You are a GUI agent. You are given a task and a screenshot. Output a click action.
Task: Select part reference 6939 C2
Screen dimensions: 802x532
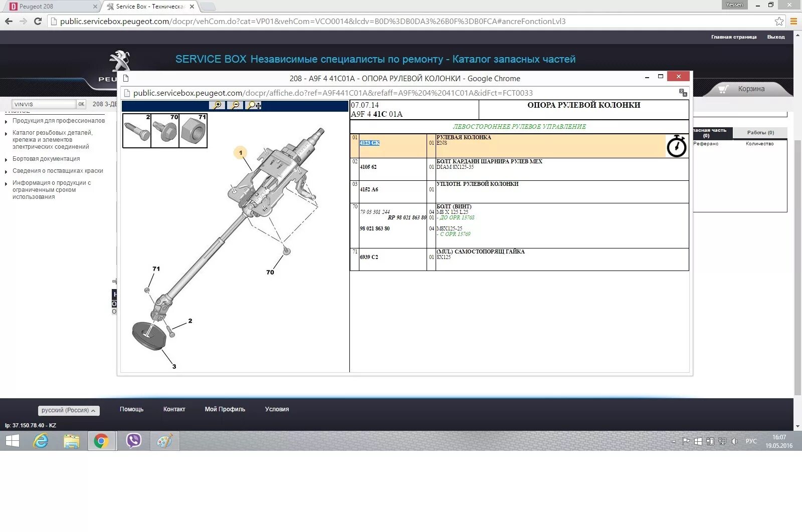point(369,257)
